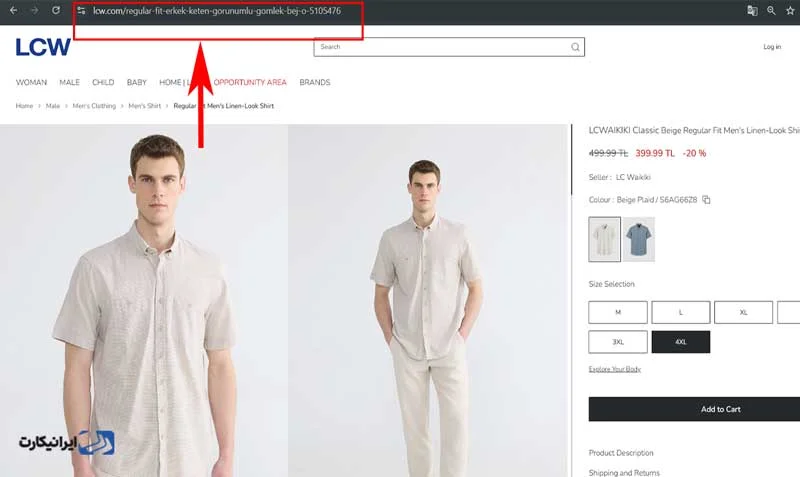The height and width of the screenshot is (477, 800).
Task: Go to the LCW logo homepage
Action: coord(43,47)
